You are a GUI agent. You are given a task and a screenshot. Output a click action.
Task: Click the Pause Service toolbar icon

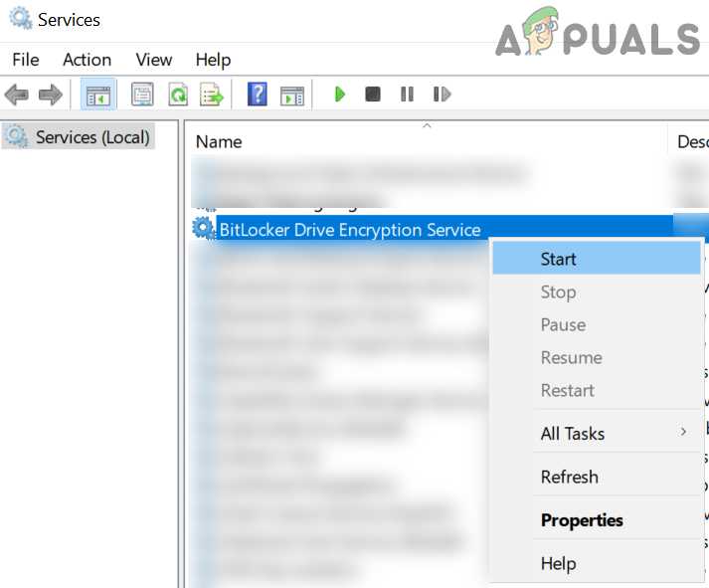click(x=407, y=95)
